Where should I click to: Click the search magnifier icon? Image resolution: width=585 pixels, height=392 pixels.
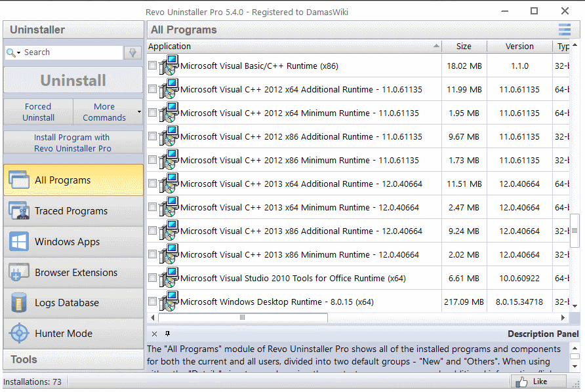tap(10, 52)
